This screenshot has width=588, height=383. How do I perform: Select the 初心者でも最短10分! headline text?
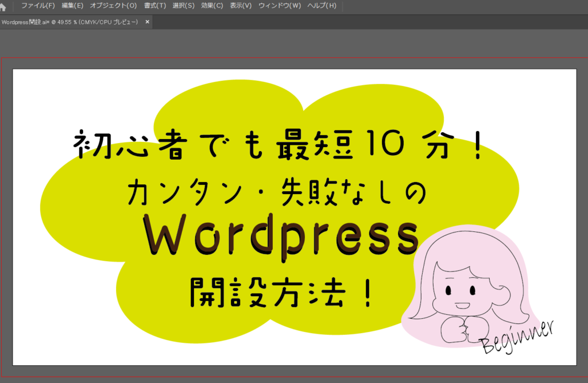(x=278, y=145)
